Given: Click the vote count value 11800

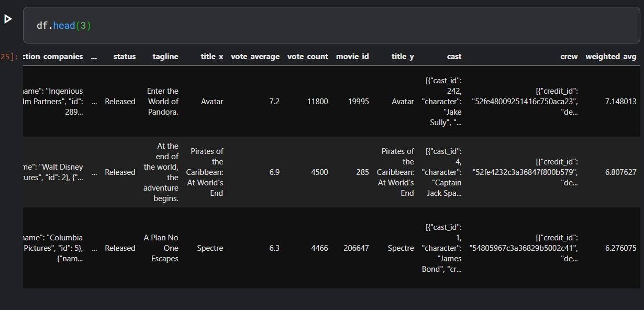Looking at the screenshot, I should pos(318,102).
